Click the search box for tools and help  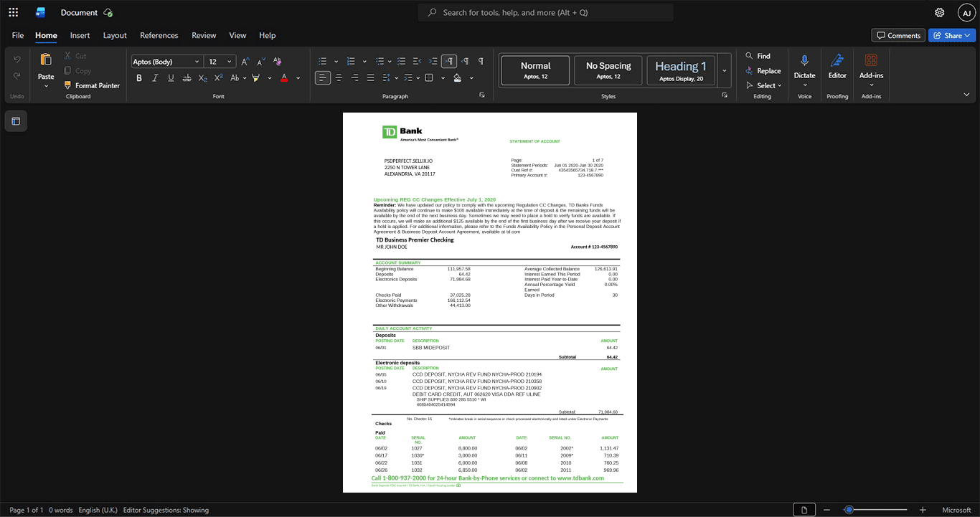(546, 12)
